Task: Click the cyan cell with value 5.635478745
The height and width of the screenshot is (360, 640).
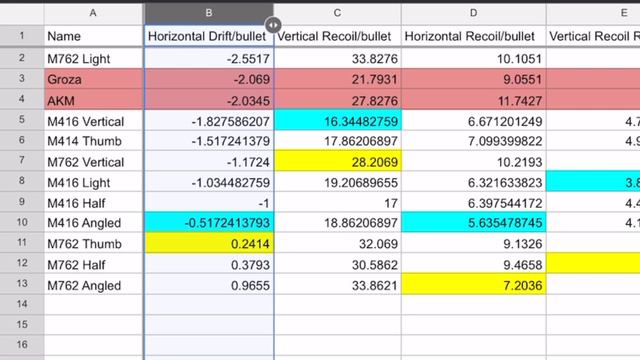Action: point(473,223)
